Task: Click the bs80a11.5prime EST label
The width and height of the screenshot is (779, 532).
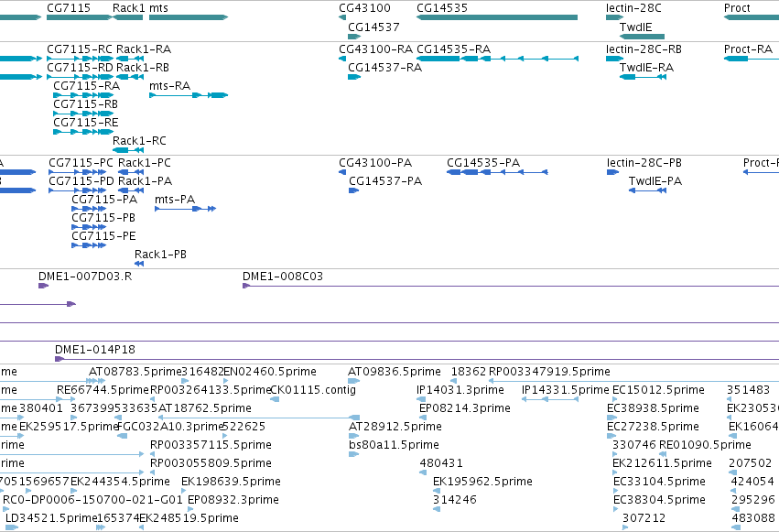Action: point(394,445)
